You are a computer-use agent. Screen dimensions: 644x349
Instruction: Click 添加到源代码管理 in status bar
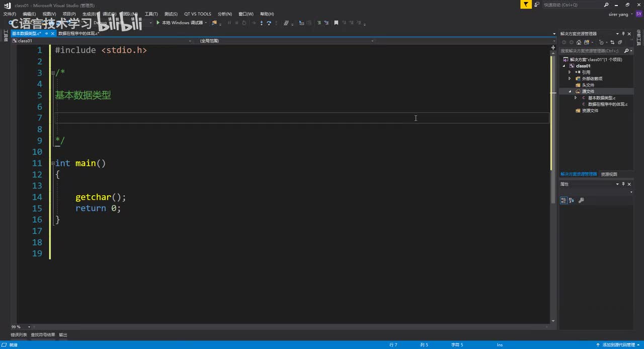pyautogui.click(x=618, y=345)
